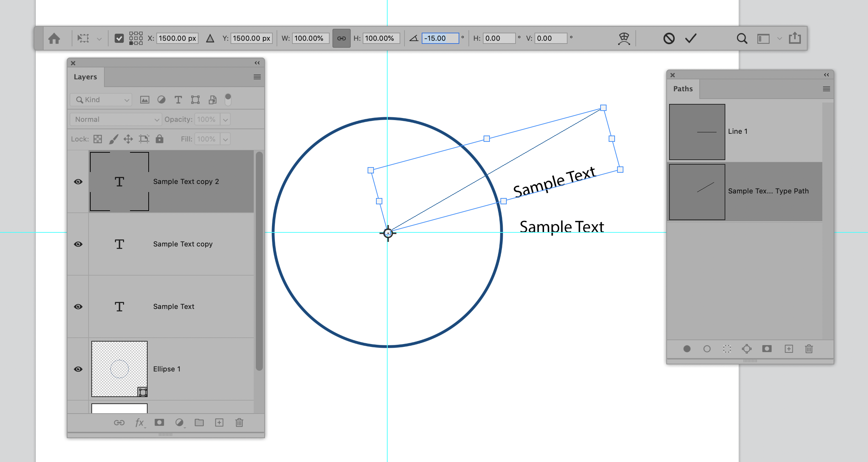Open the Kind layer filter dropdown
This screenshot has height=462, width=868.
(x=101, y=100)
